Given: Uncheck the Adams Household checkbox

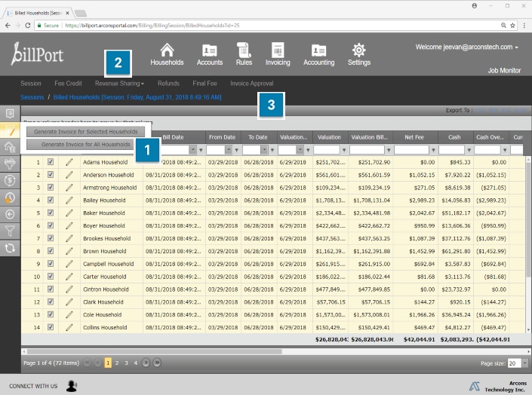Looking at the screenshot, I should click(x=51, y=162).
